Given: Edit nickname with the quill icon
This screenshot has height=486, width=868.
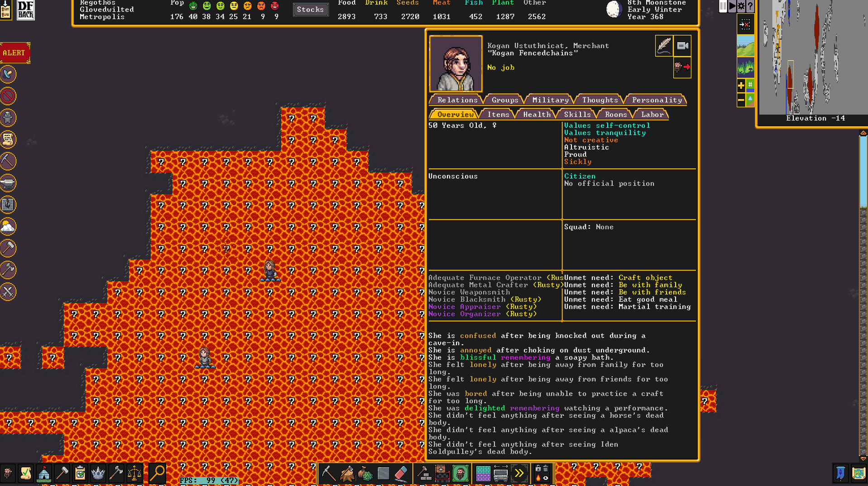Looking at the screenshot, I should coord(664,46).
